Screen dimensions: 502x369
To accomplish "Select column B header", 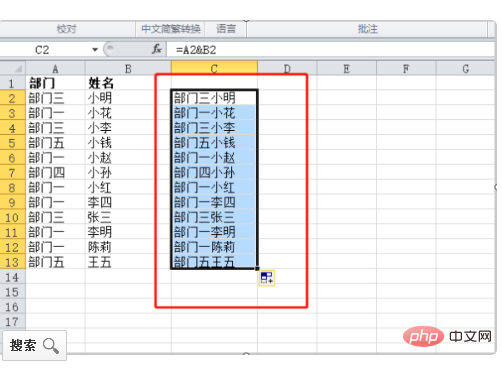I will click(128, 69).
